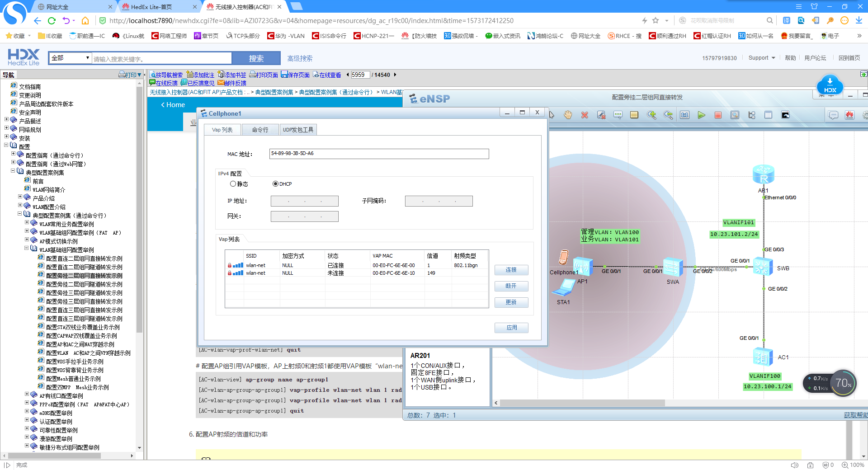Screen dimensions: 868x470
Task: Click the floating HDX download icon
Action: coord(830,85)
